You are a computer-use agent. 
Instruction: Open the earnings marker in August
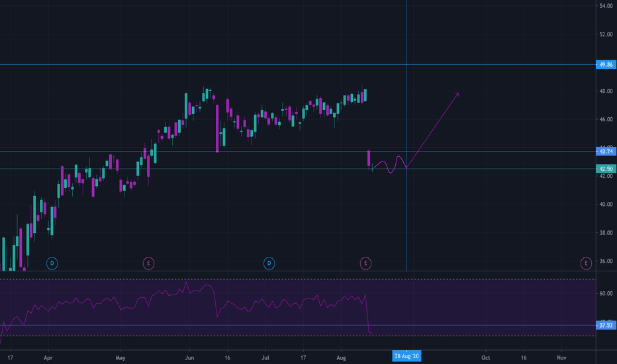click(x=365, y=263)
